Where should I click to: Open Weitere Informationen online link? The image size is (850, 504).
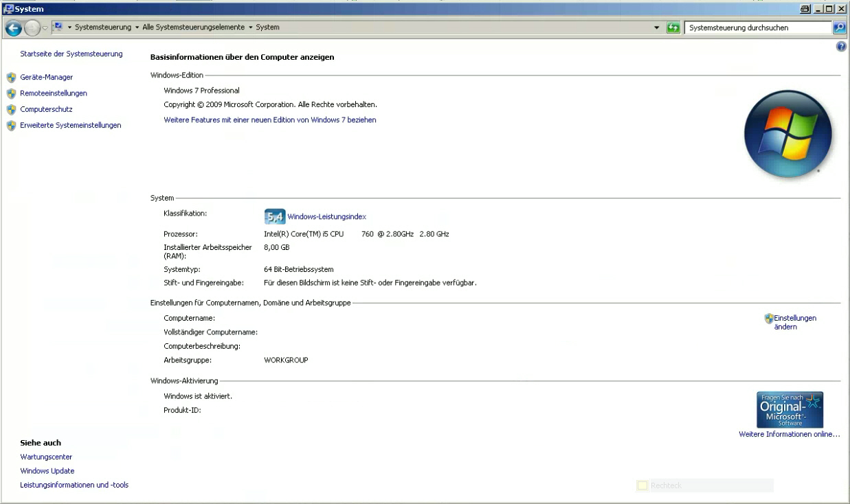790,434
